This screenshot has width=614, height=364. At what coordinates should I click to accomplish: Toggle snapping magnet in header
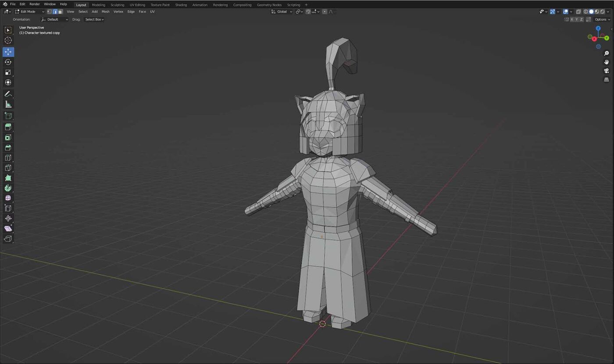308,12
